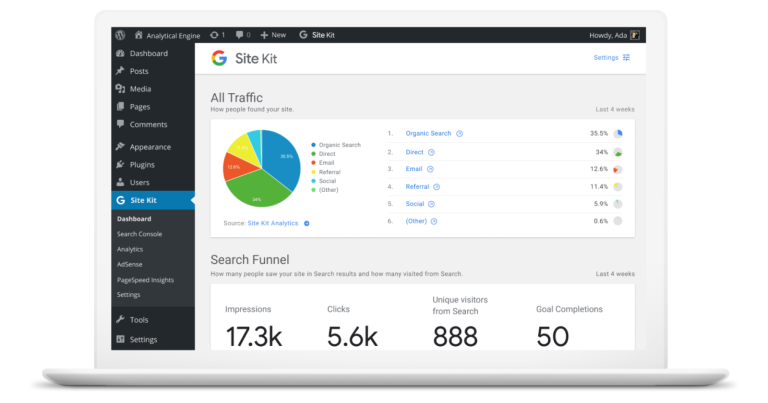Click the info icon next to Direct

coord(431,152)
